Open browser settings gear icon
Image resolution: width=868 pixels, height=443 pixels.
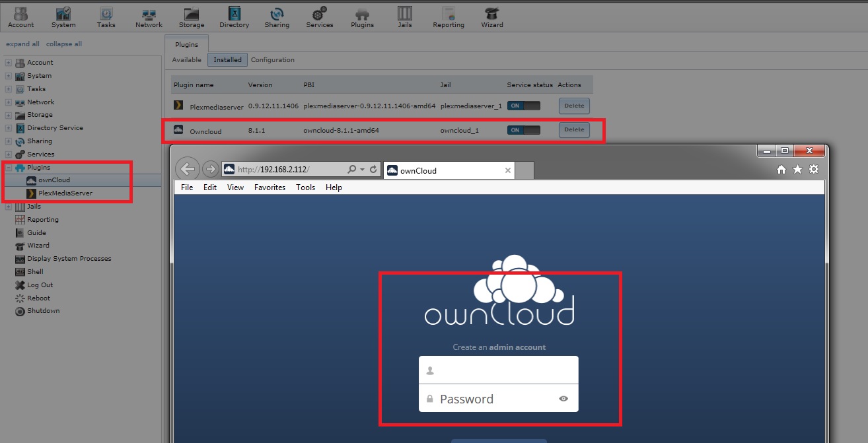coord(814,170)
